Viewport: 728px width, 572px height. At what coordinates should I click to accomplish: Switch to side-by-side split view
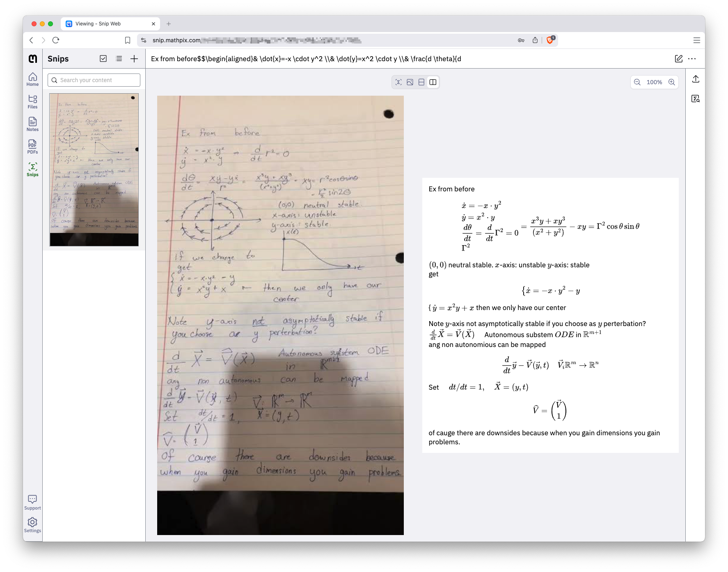[433, 82]
